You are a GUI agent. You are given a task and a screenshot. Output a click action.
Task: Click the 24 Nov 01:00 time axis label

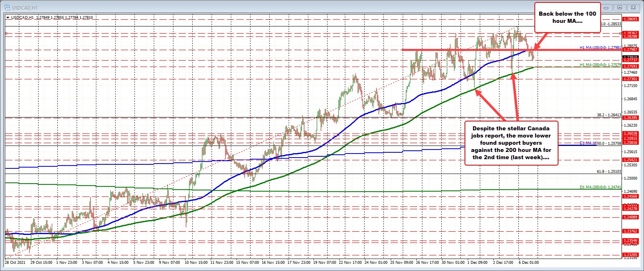[376, 262]
